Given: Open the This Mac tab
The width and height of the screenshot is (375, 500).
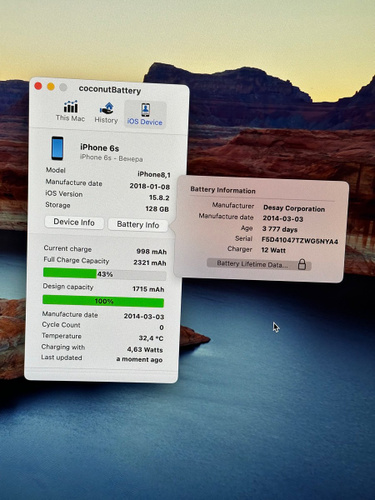Looking at the screenshot, I should point(70,111).
